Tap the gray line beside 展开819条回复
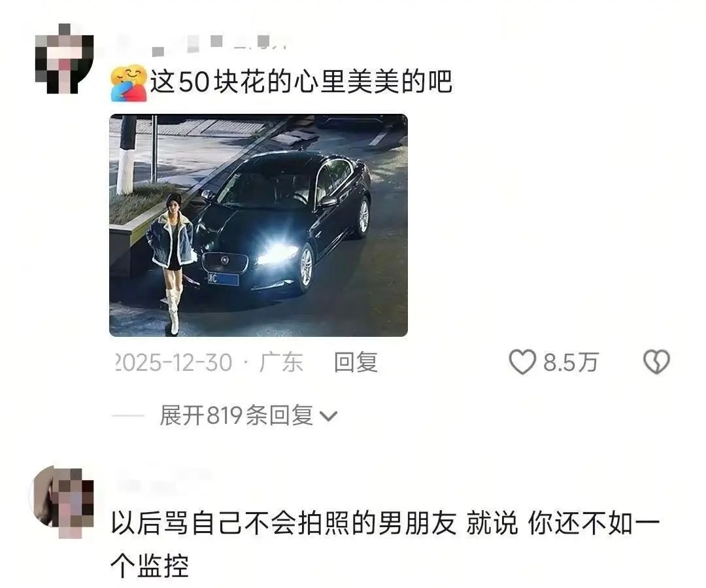Viewport: 706px width, 588px height. pyautogui.click(x=127, y=416)
